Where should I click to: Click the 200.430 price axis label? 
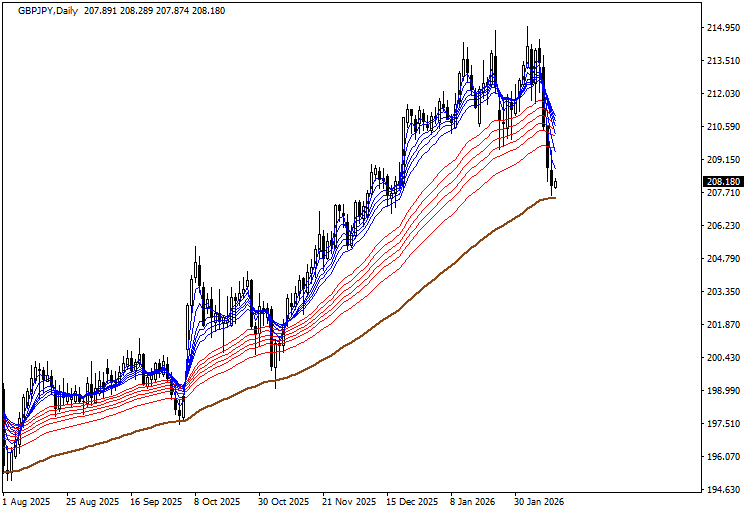[x=722, y=358]
